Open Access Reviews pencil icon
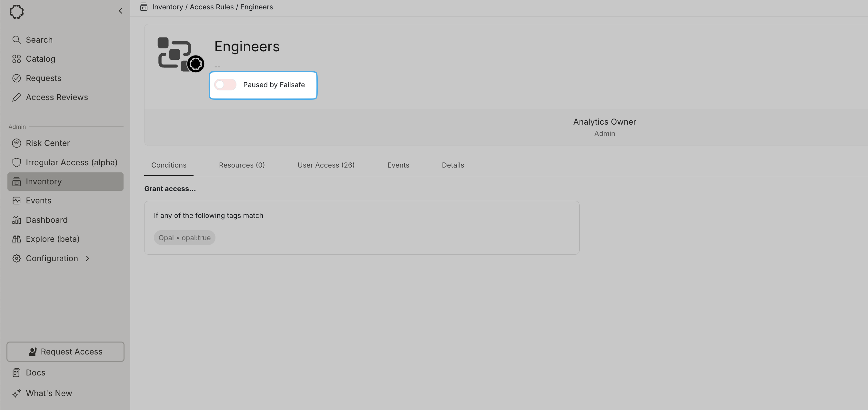The width and height of the screenshot is (868, 410). [16, 97]
